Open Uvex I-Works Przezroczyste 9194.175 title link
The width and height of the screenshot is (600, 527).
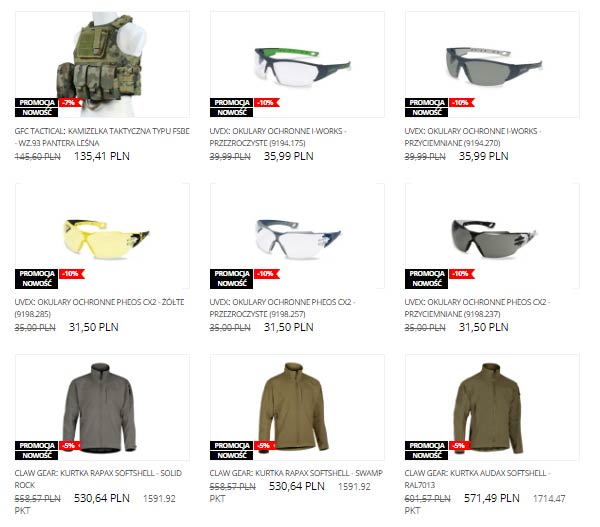pos(278,137)
